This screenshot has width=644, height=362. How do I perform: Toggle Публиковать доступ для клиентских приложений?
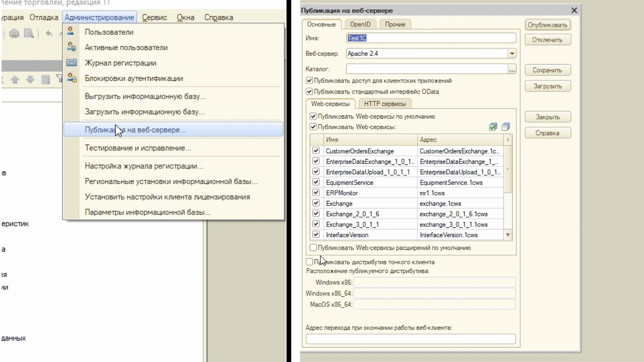tap(309, 81)
